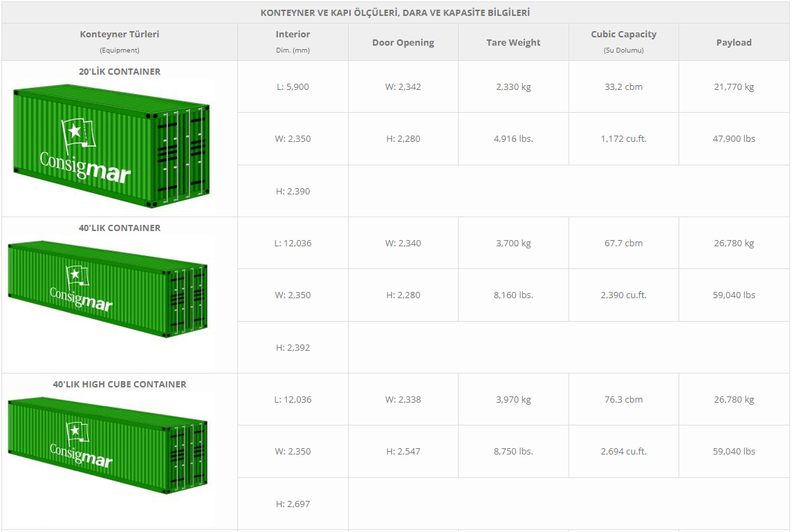Select the 'H: 2,547' door opening cell
Viewport: 792px width, 532px height.
pyautogui.click(x=403, y=451)
